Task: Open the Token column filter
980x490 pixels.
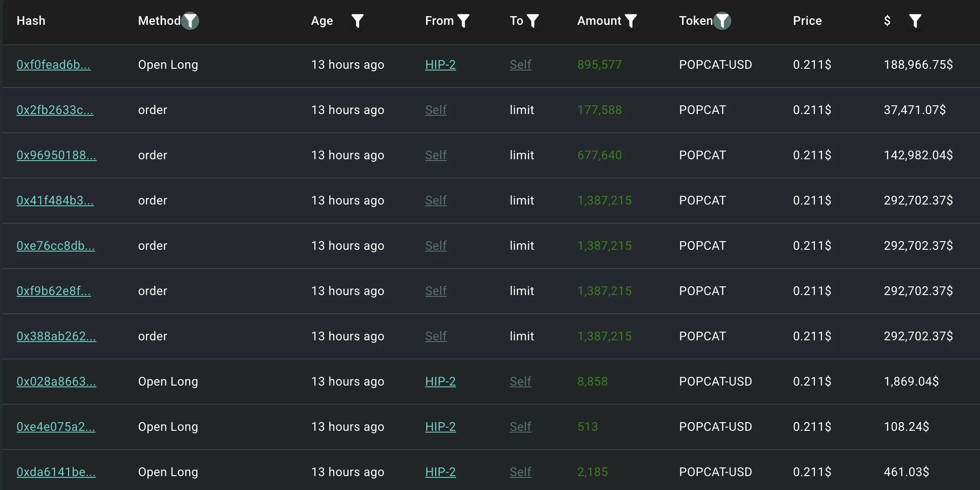Action: (722, 20)
